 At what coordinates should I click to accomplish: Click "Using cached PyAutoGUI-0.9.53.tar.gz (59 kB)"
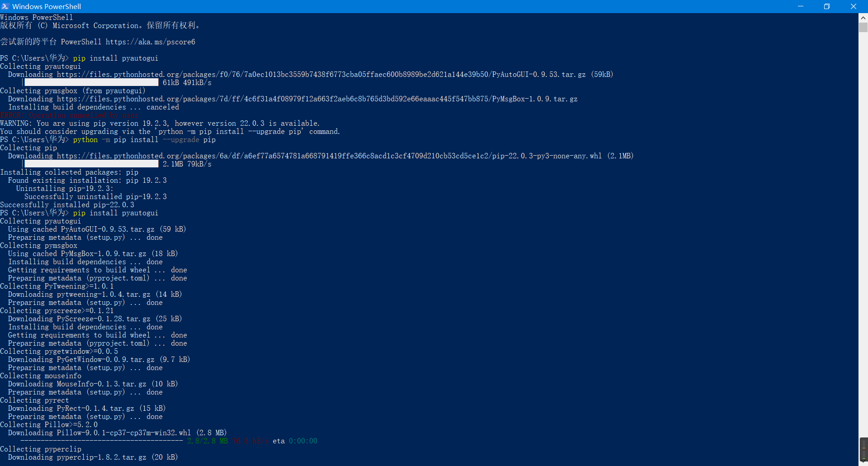(x=97, y=229)
